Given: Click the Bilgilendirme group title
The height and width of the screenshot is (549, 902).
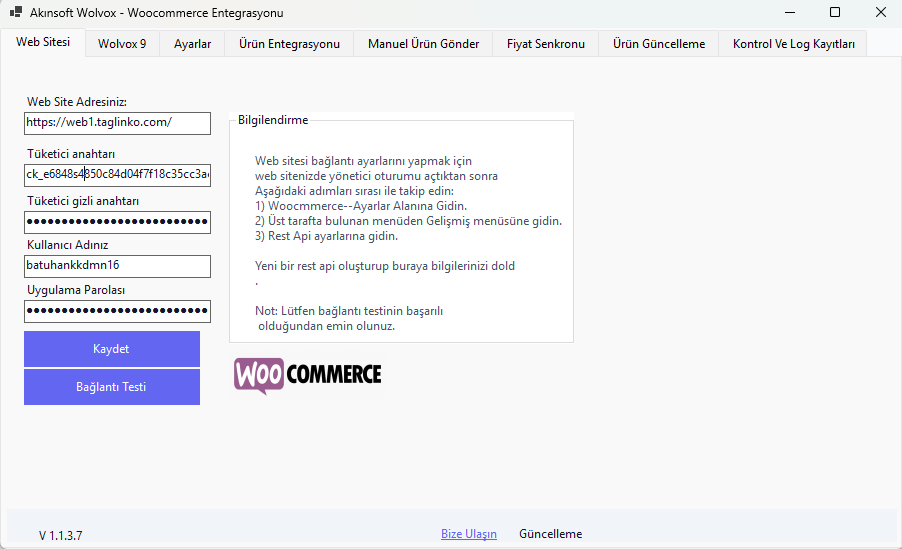Looking at the screenshot, I should pos(273,120).
